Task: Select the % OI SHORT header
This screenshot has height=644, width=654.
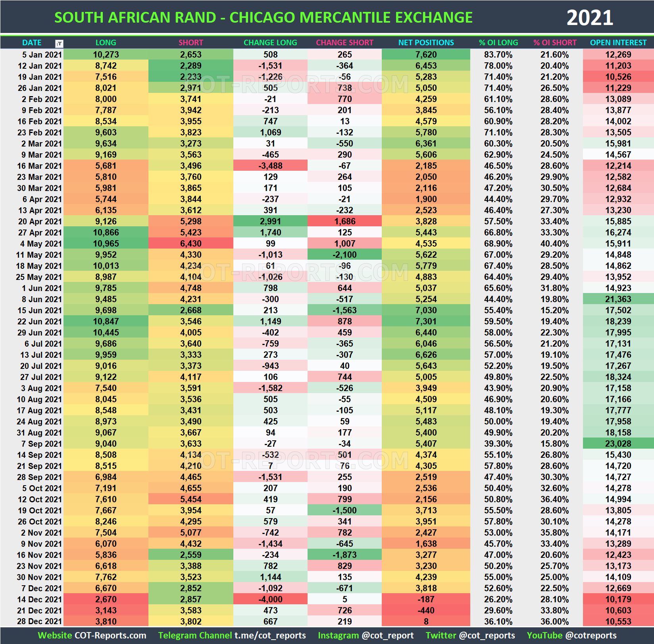Action: coord(555,42)
